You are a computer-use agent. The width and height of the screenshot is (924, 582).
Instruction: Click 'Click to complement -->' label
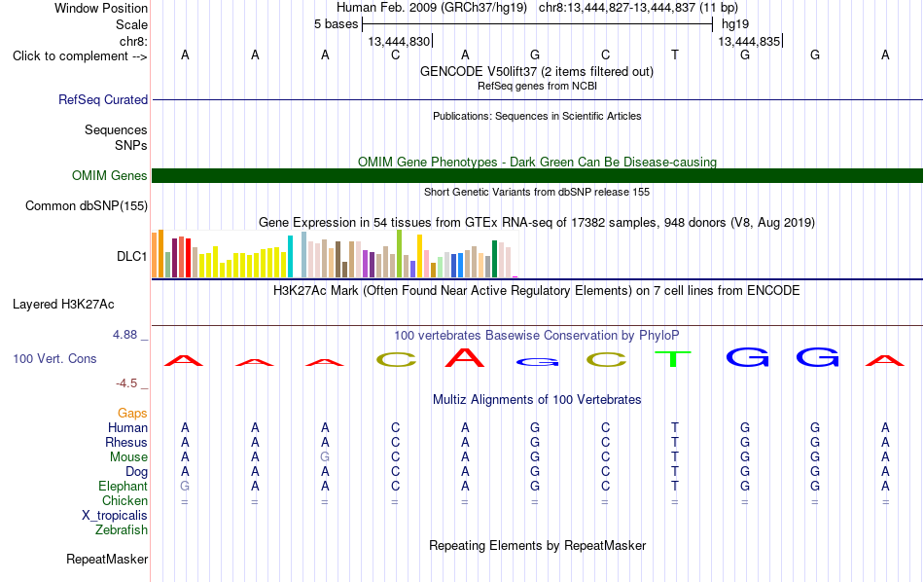coord(80,56)
